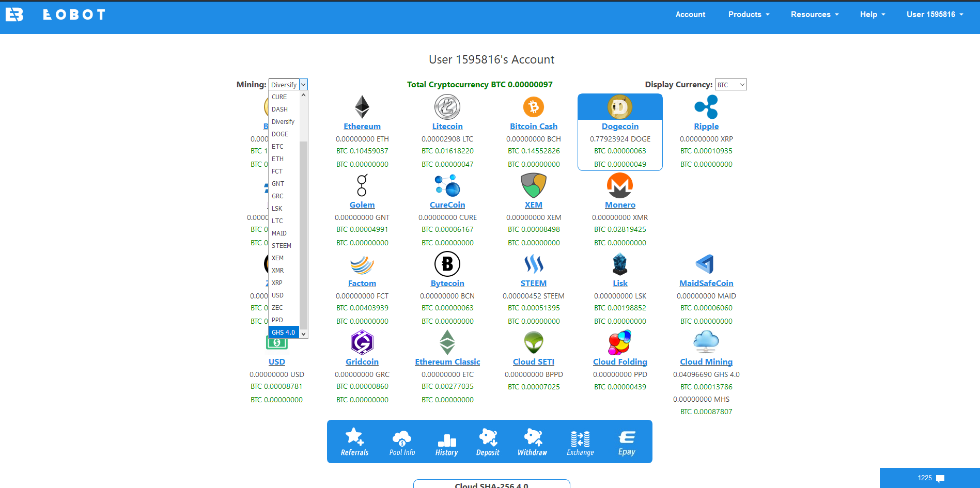Pick GHS 4.0 in the Mining list
980x488 pixels.
pos(284,333)
